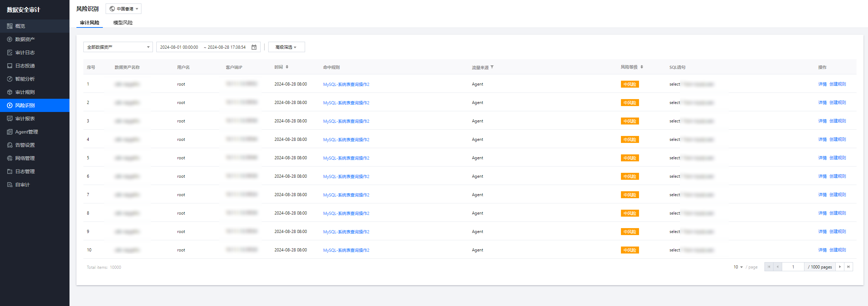This screenshot has height=306, width=868.
Task: Click the filter icon beside 流量来源
Action: pyautogui.click(x=492, y=67)
